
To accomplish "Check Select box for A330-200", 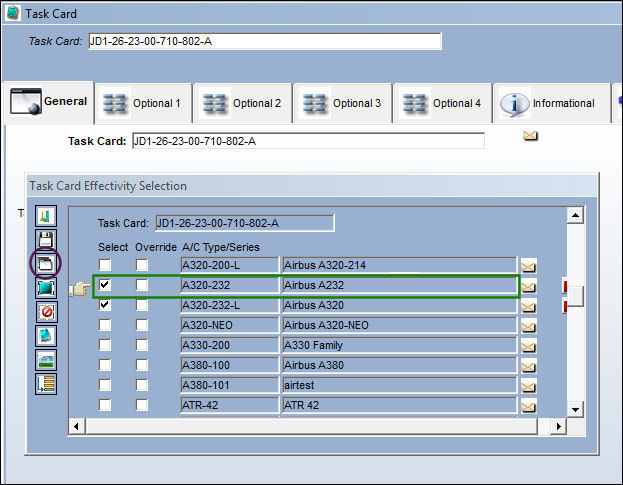I will 105,345.
